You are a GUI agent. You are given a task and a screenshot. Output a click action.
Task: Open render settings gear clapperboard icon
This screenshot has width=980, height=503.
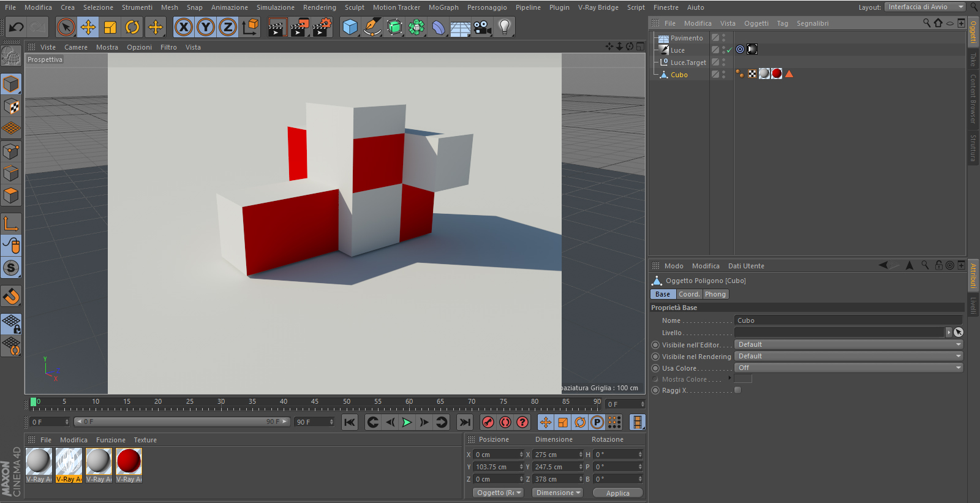click(322, 27)
